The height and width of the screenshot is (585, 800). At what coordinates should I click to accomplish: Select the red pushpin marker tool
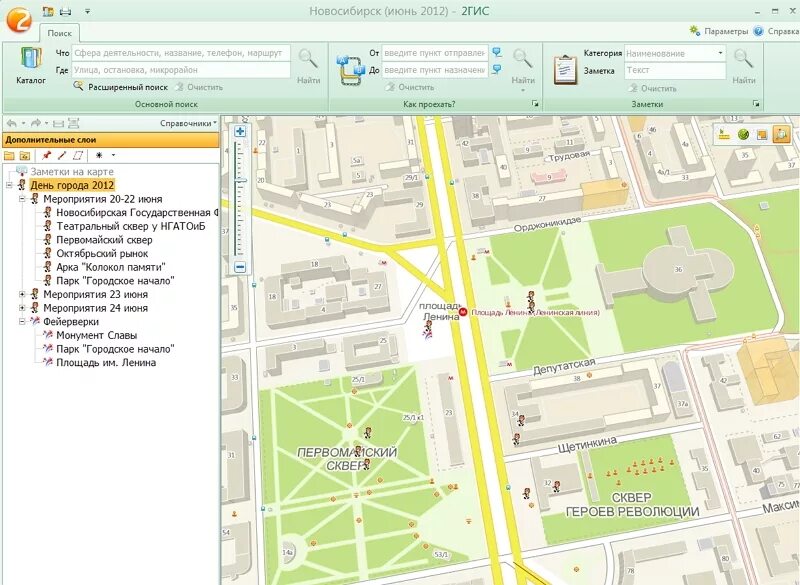[x=46, y=155]
